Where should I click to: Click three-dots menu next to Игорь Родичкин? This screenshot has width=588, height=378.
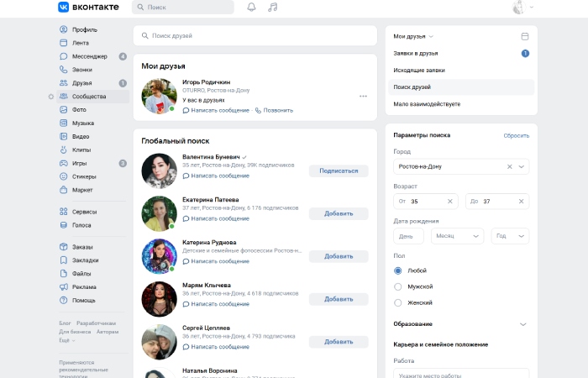click(x=363, y=96)
